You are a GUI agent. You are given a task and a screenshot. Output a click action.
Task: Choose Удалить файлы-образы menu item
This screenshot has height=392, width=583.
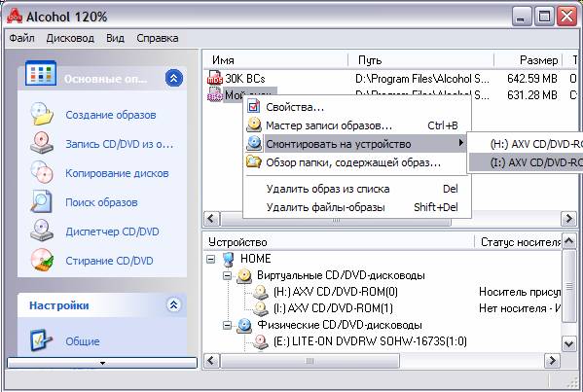coord(357,207)
